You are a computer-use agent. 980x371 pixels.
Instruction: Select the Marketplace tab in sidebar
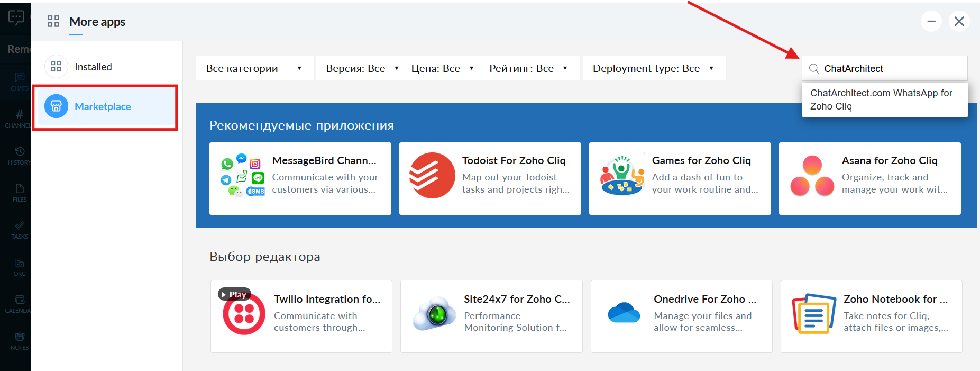pos(103,106)
